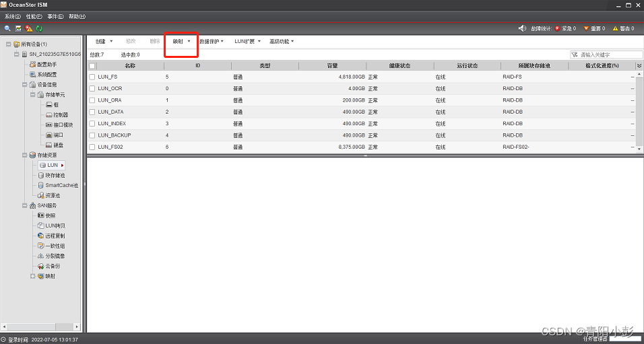Open the 系统(S) menu
The width and height of the screenshot is (644, 344).
12,16
